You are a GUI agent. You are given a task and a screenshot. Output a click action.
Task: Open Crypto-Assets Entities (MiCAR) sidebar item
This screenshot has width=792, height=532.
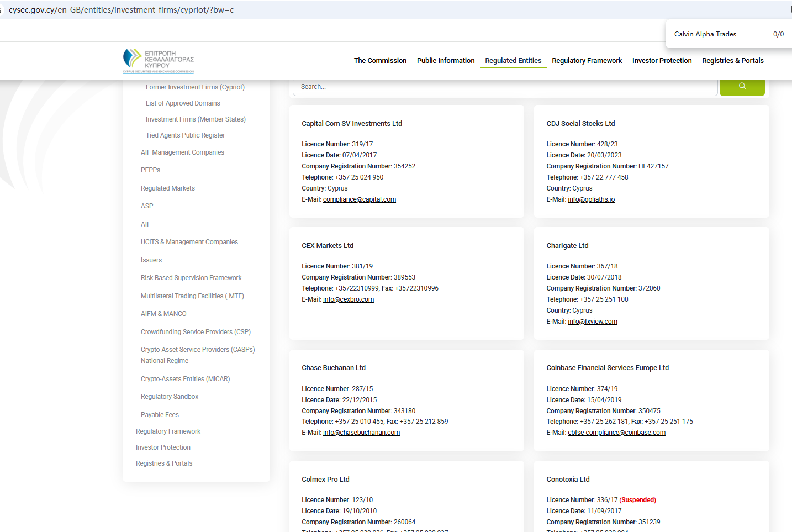coord(185,379)
